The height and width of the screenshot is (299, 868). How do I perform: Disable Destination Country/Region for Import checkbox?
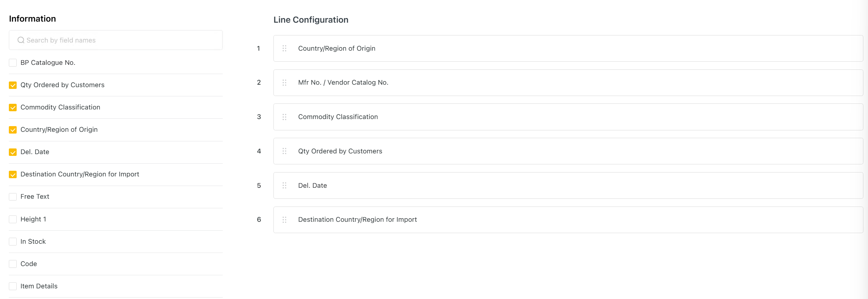pos(13,174)
